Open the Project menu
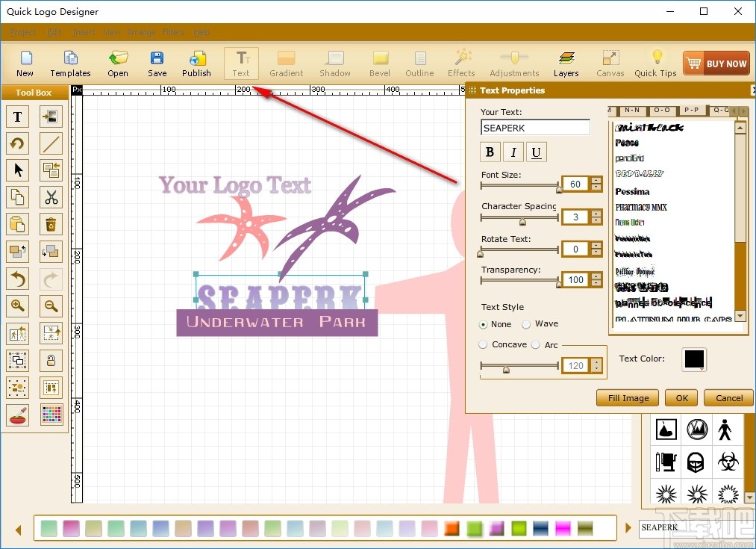The image size is (756, 549). pos(22,32)
